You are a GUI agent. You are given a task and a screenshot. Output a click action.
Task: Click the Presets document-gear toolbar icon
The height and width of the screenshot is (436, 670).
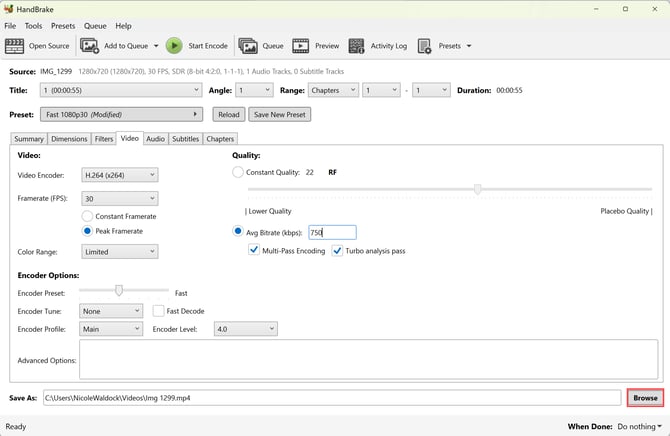pyautogui.click(x=424, y=46)
